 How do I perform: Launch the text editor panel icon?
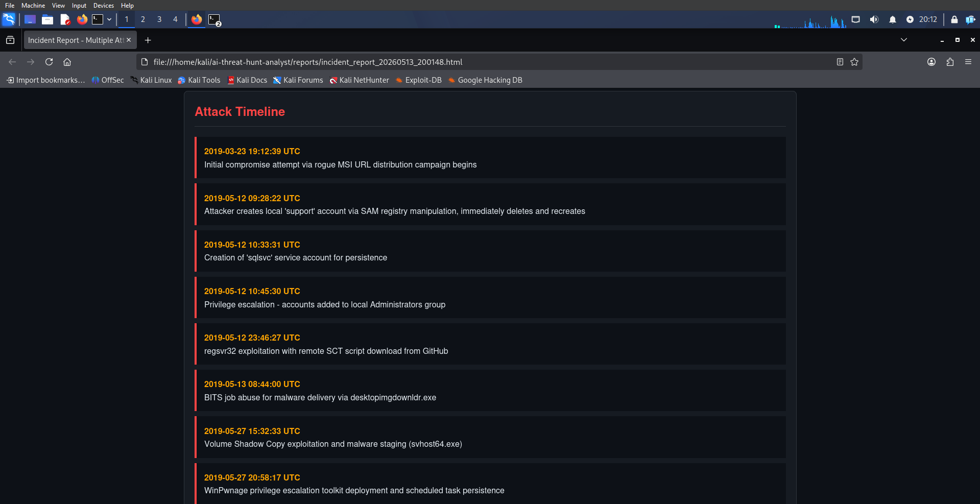[x=65, y=19]
